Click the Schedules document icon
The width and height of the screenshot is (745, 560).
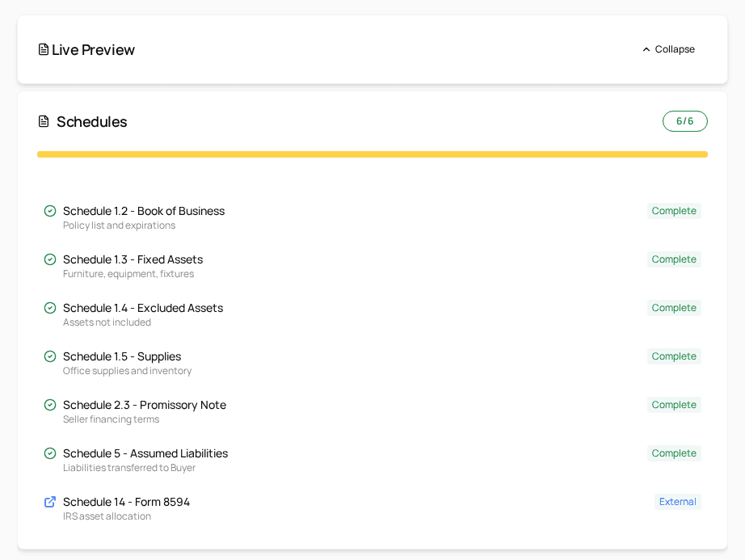(x=44, y=121)
